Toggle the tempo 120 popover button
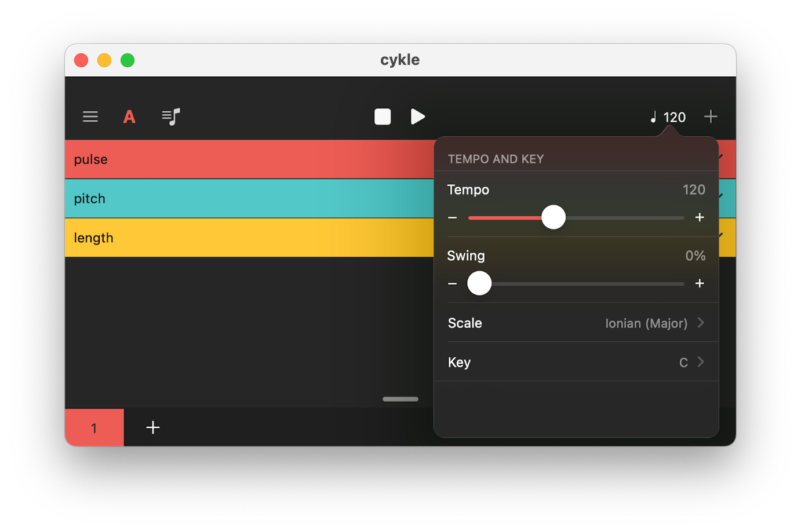This screenshot has height=532, width=801. coord(668,117)
